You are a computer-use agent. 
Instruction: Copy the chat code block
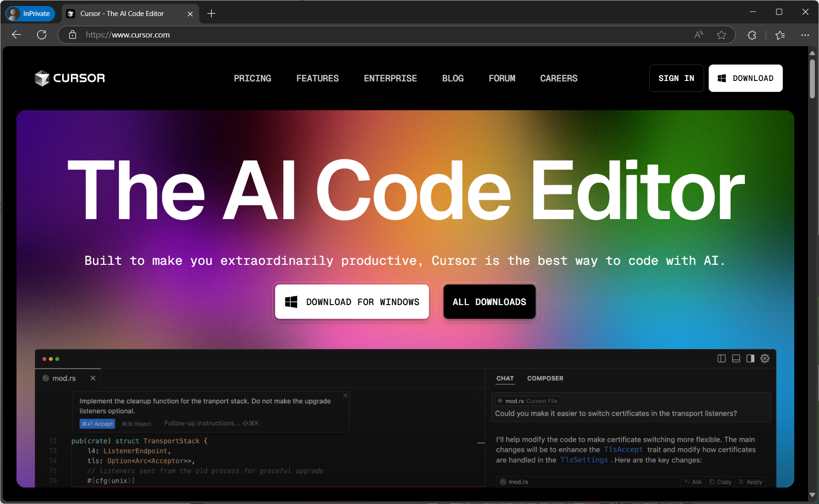click(x=721, y=482)
